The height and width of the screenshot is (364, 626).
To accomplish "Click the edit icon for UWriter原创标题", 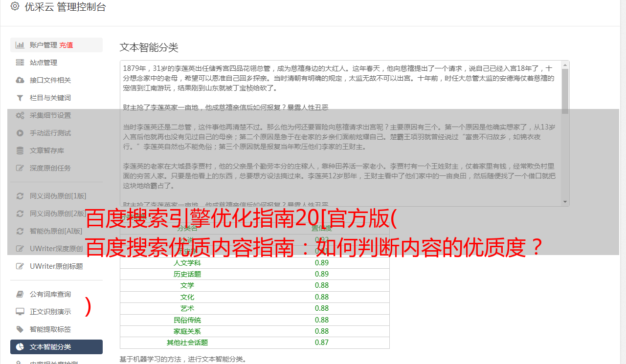I will pos(20,266).
